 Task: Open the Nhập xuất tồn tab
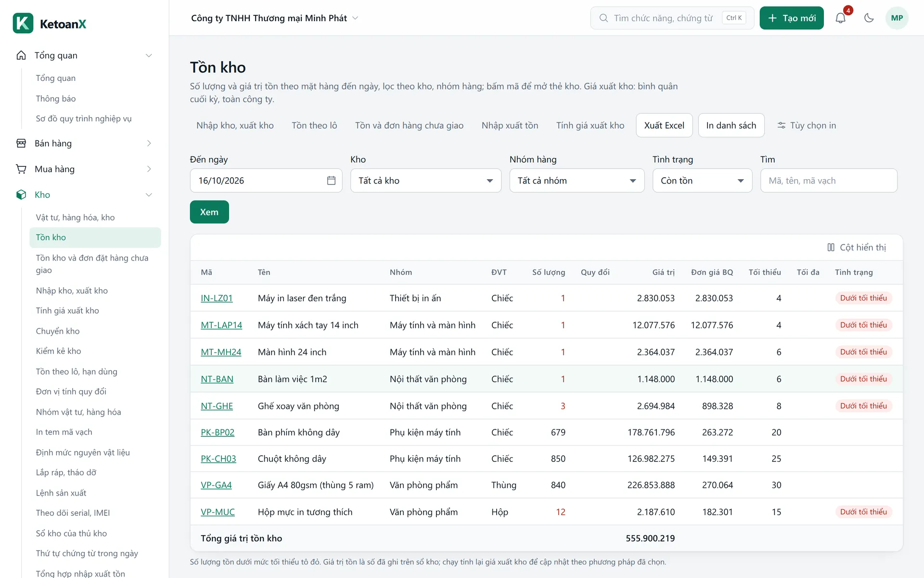click(510, 126)
